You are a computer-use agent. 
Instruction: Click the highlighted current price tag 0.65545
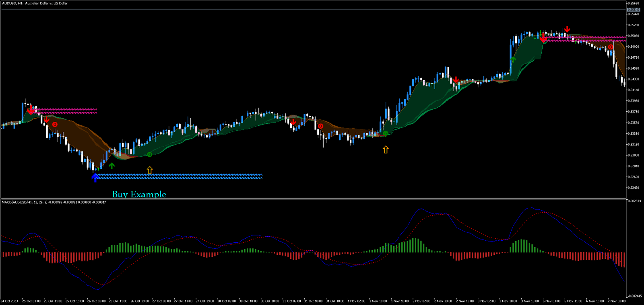click(634, 10)
